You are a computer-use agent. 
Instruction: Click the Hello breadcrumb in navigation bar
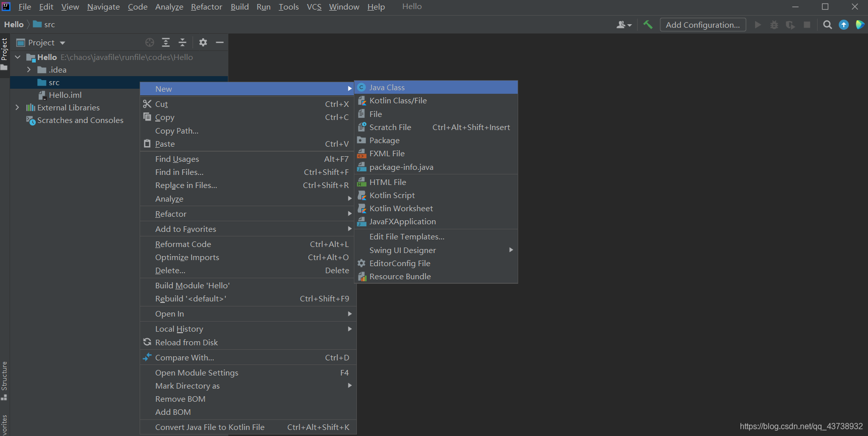pyautogui.click(x=14, y=24)
